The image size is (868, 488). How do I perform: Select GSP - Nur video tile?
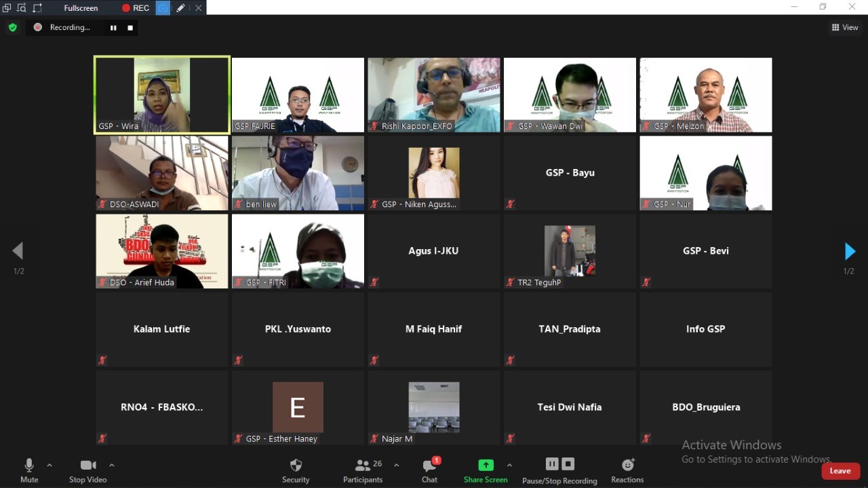point(706,173)
